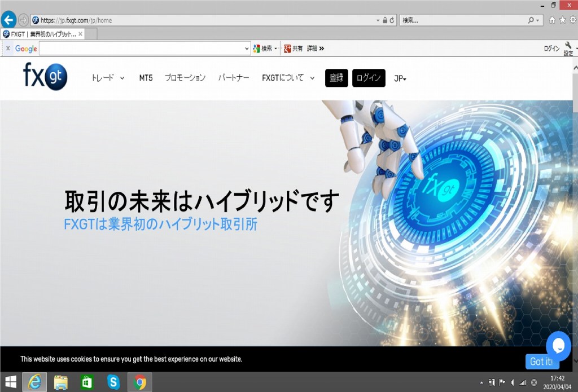This screenshot has width=578, height=392.
Task: Open the プロモーション menu item
Action: click(185, 78)
